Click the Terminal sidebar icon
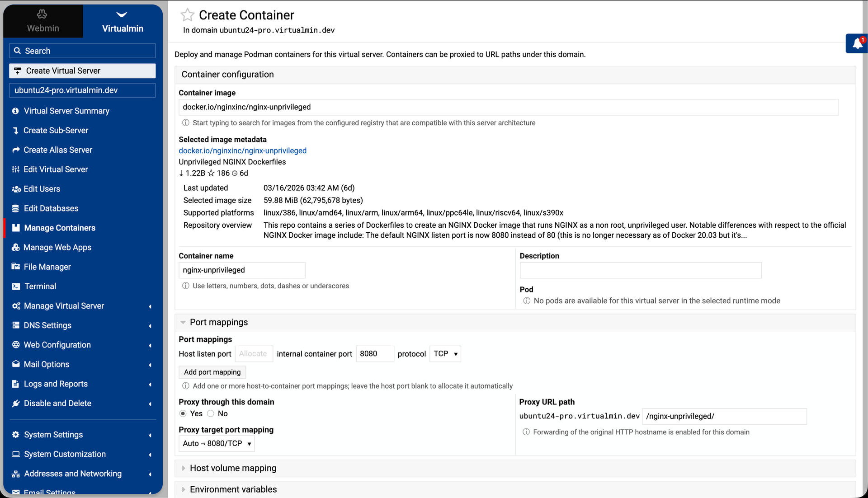This screenshot has height=498, width=868. [16, 287]
